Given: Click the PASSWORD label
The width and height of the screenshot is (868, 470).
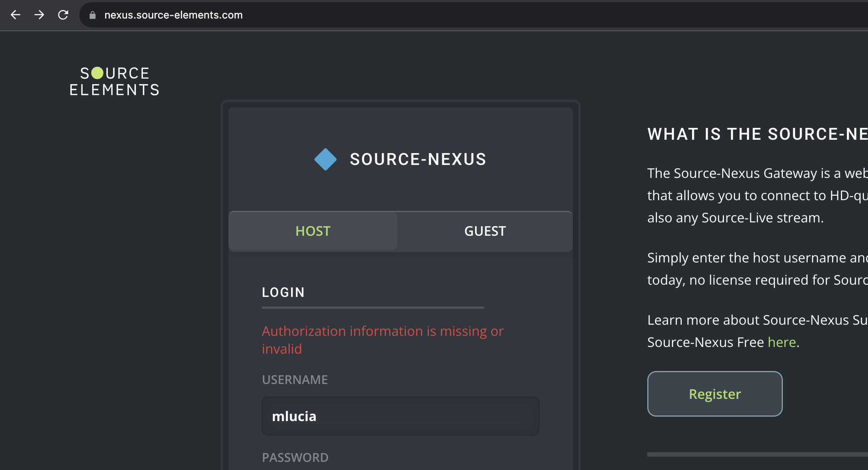Looking at the screenshot, I should pos(295,457).
